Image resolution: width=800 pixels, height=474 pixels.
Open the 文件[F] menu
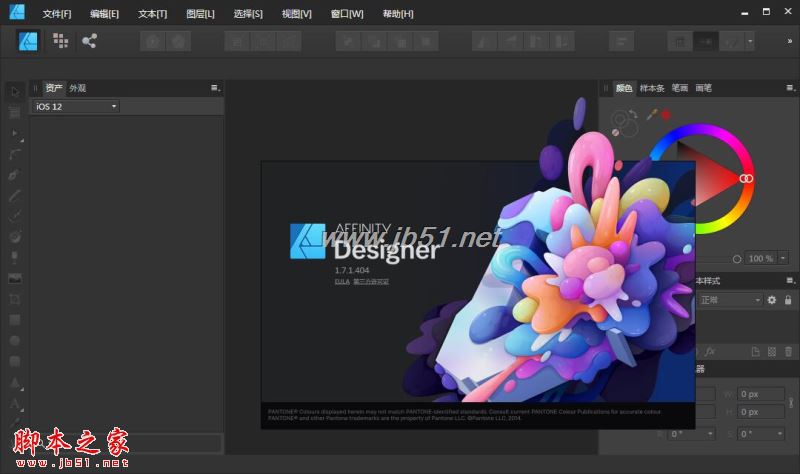coord(57,14)
